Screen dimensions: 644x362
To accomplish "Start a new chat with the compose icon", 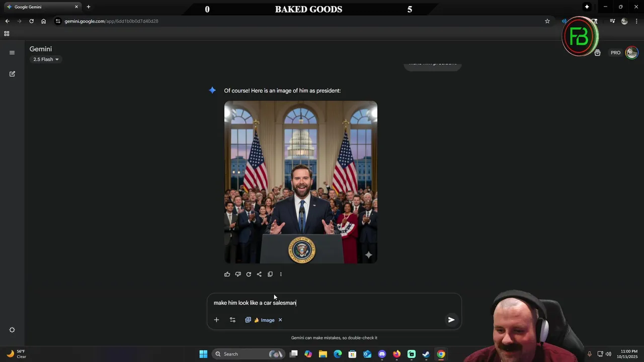I will point(12,74).
